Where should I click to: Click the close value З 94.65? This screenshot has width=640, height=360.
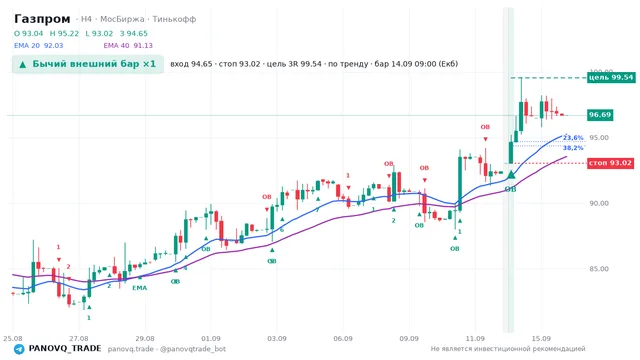(134, 33)
